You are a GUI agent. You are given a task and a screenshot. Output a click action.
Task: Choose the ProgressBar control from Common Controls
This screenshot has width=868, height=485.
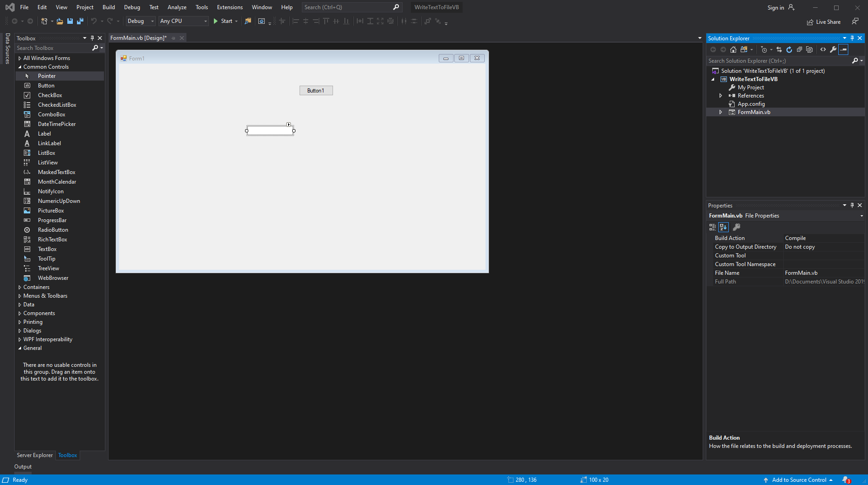tap(52, 220)
